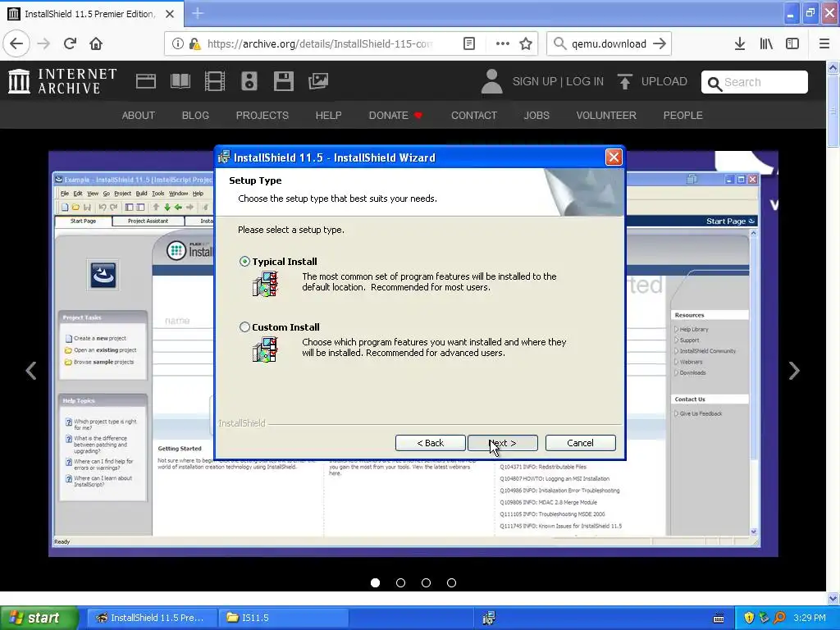Switch to IS11.5 folder taskbar item
The image size is (840, 630).
click(x=283, y=618)
